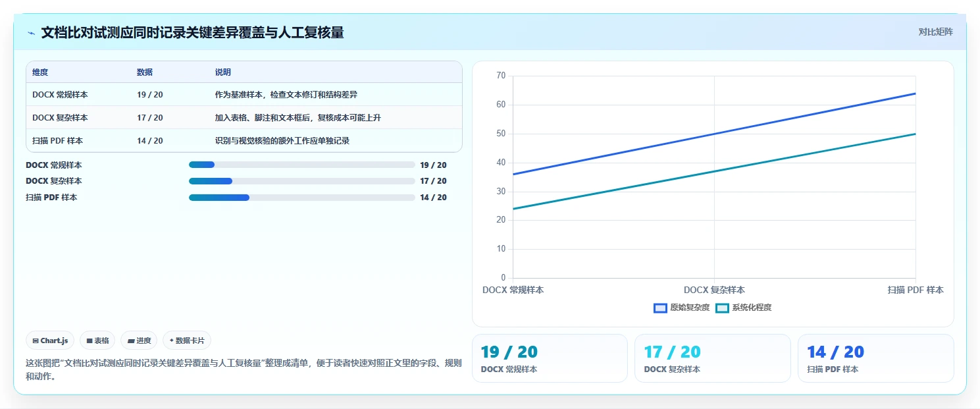The image size is (980, 409).
Task: Click the DOCX 常规样本 progress bar
Action: 302,165
